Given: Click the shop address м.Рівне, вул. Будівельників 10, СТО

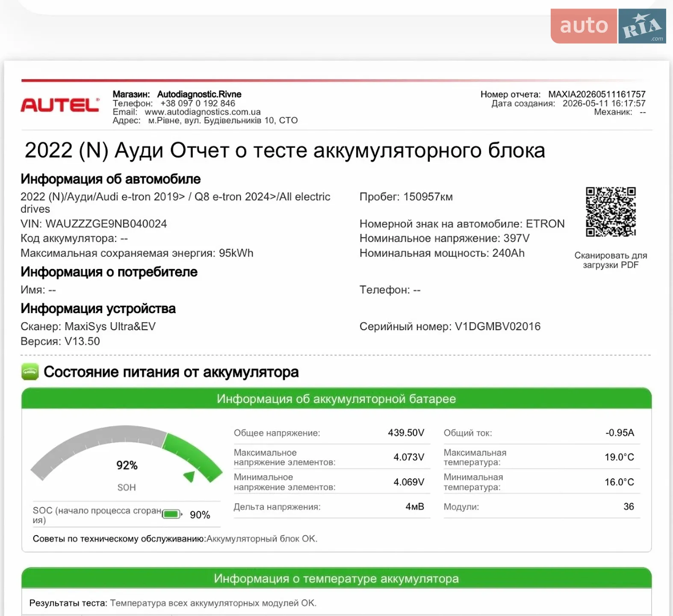Looking at the screenshot, I should [223, 121].
